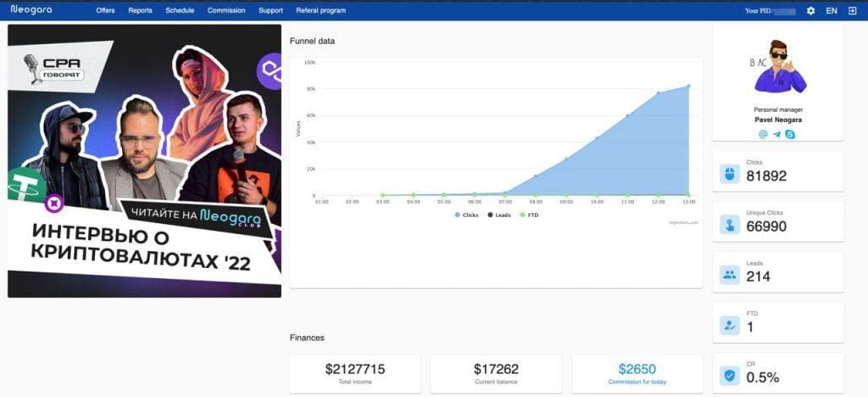Click the manager email @ icon

[x=763, y=134]
